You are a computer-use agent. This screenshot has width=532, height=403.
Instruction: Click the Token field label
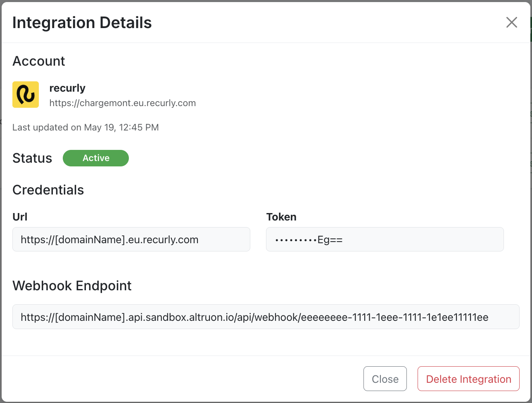(281, 217)
